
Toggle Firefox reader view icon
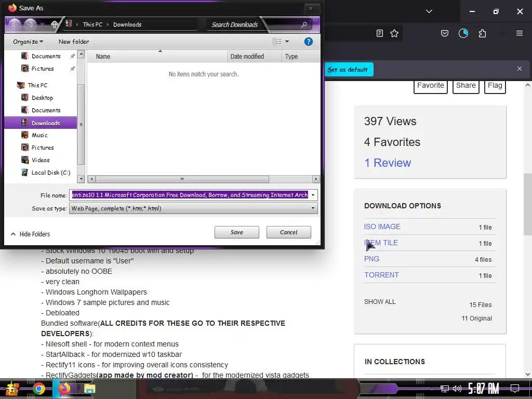point(380,33)
